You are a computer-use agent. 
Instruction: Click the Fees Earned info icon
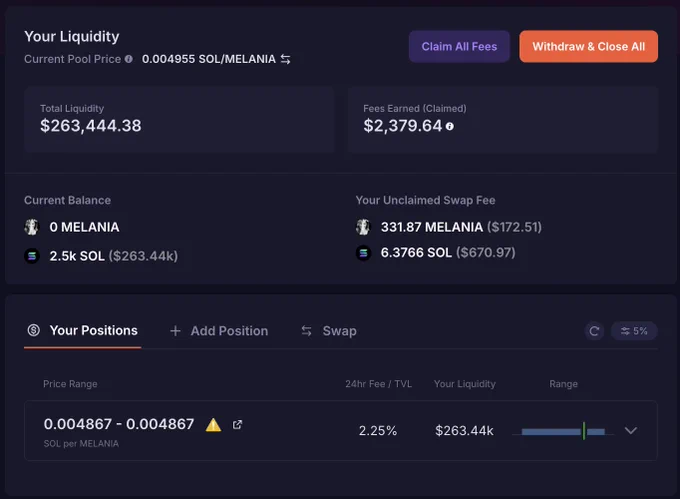click(450, 126)
